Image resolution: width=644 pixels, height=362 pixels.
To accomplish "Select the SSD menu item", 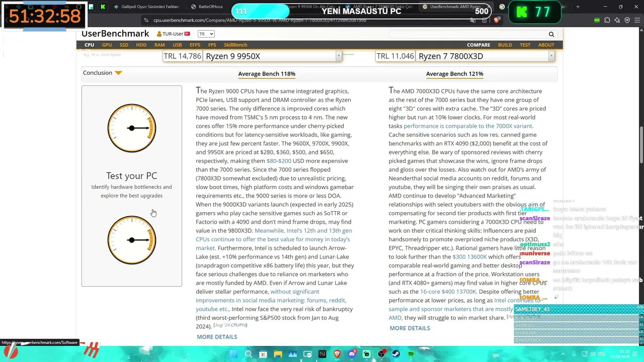I will click(x=124, y=45).
